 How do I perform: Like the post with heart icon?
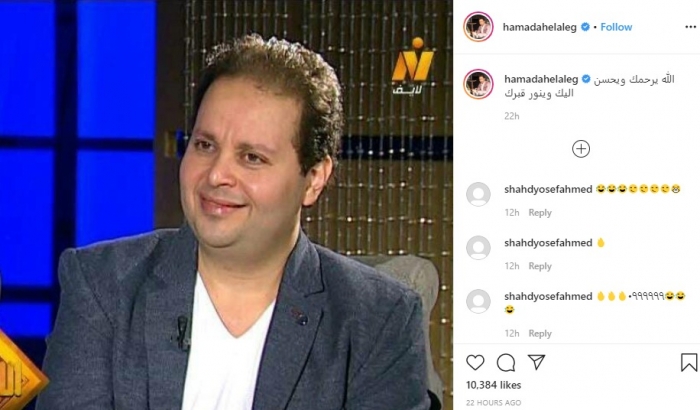475,362
